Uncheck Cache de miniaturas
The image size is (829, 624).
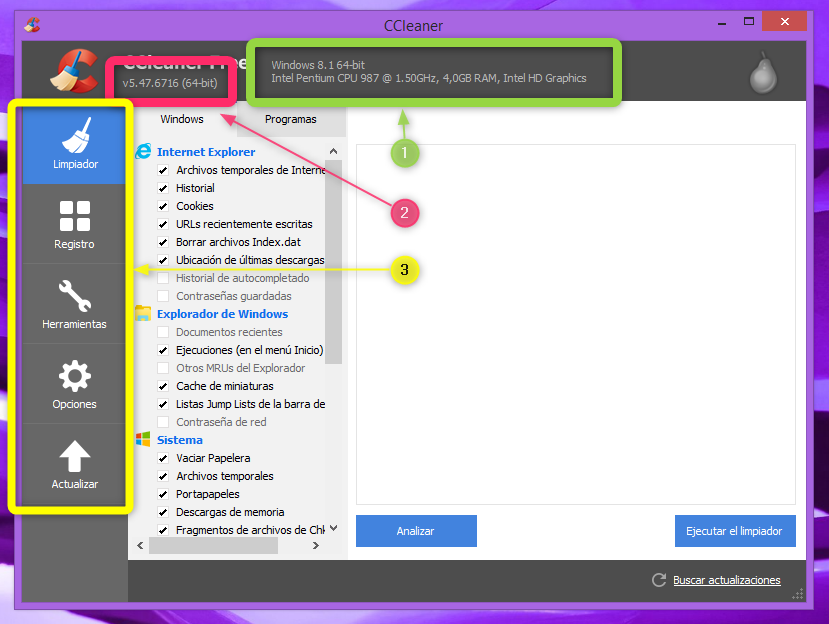(x=163, y=386)
